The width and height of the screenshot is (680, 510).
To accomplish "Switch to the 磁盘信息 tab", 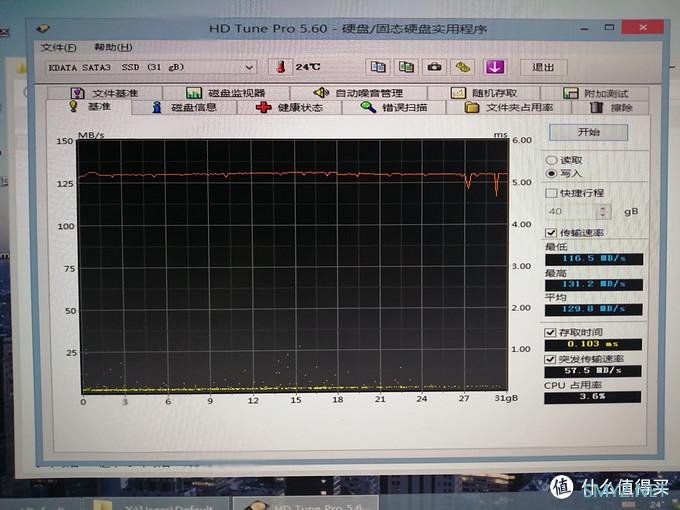I will [184, 108].
